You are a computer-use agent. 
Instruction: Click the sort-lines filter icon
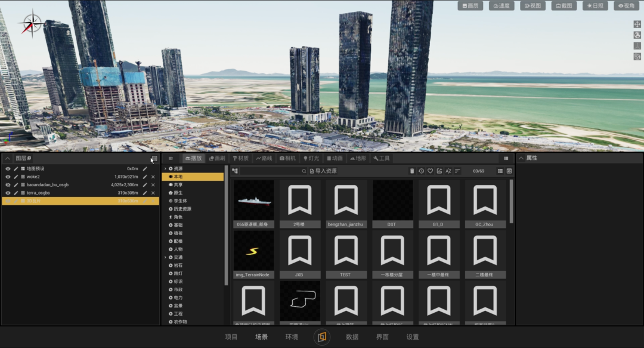(457, 171)
